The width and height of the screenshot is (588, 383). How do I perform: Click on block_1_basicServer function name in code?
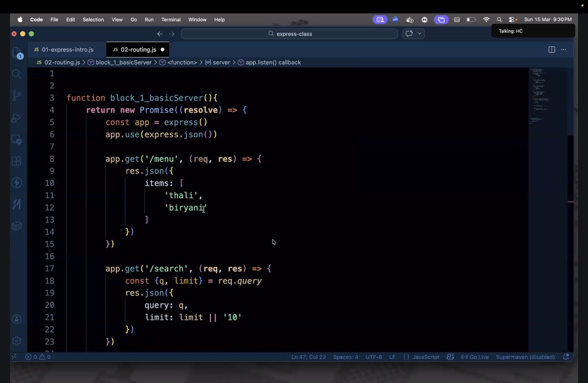click(x=156, y=98)
